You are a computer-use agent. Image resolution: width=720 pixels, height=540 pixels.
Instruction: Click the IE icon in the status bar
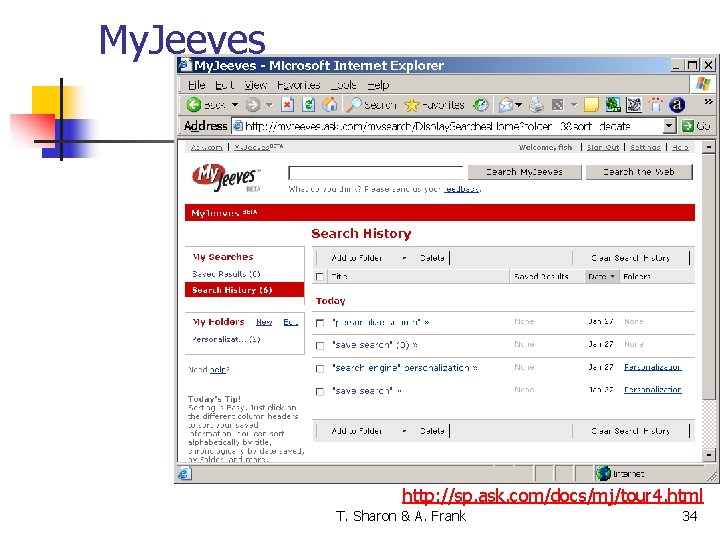[x=184, y=473]
